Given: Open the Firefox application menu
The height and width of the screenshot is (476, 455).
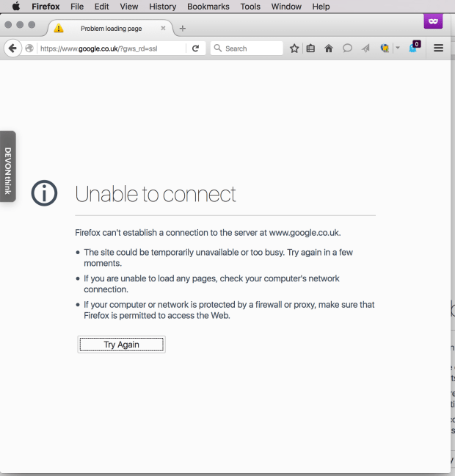Looking at the screenshot, I should [x=45, y=7].
